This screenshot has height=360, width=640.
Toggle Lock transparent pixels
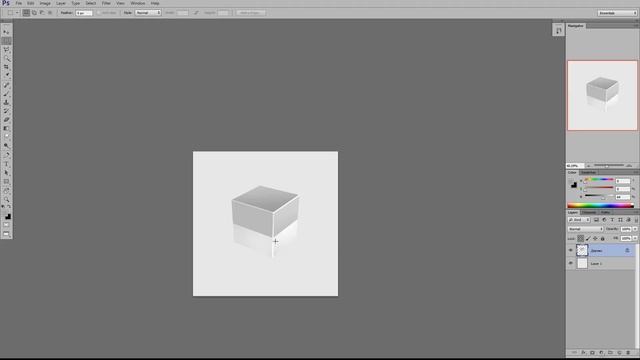click(x=580, y=238)
